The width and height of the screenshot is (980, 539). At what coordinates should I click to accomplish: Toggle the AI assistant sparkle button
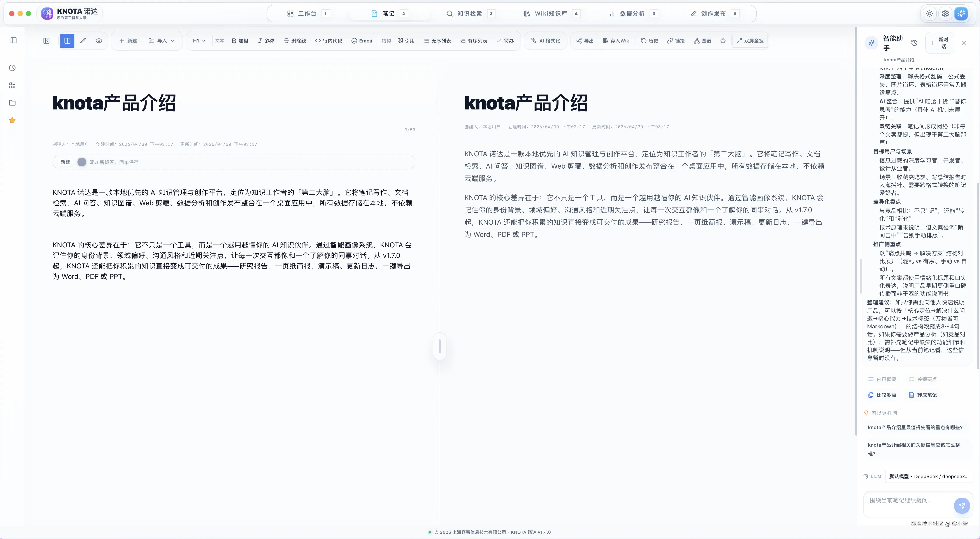coord(961,14)
